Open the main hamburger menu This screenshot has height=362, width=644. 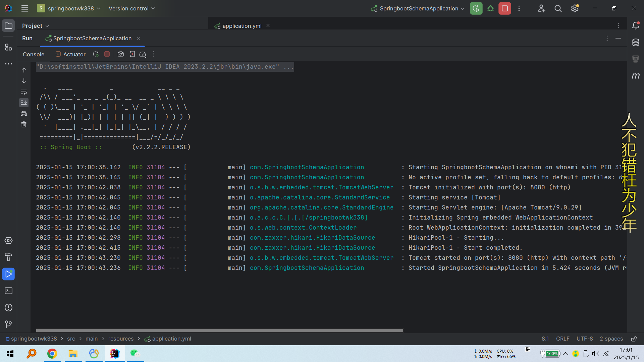[24, 8]
